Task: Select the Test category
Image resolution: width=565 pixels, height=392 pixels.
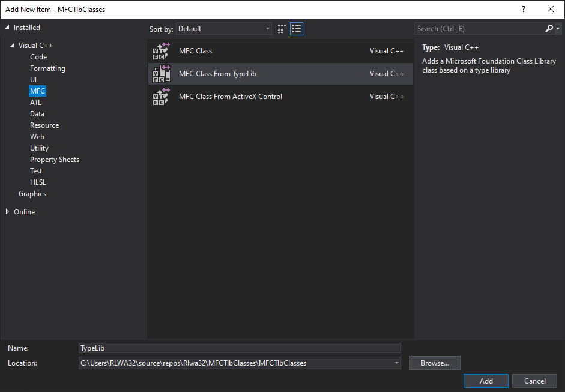Action: tap(36, 171)
